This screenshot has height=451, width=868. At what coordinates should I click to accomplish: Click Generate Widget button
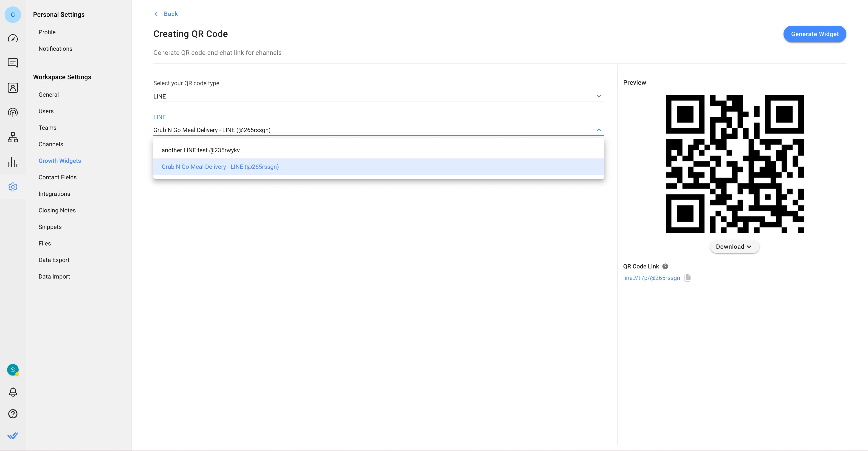[815, 34]
